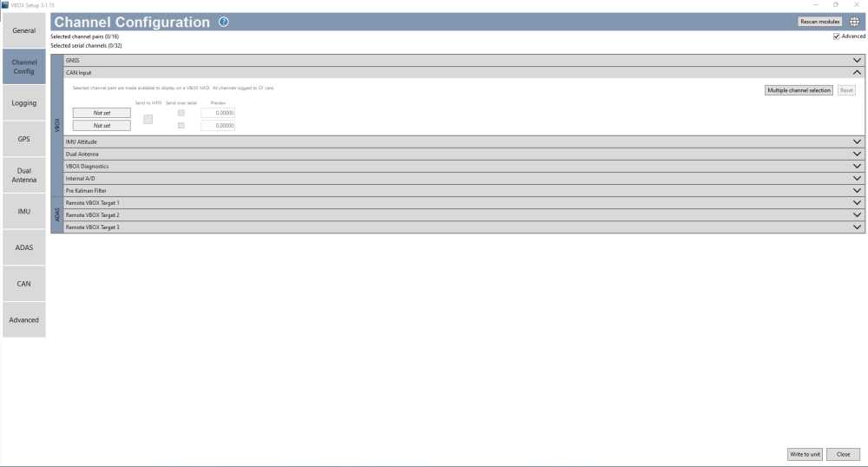
Task: Toggle the Advanced checkbox
Action: [x=836, y=36]
